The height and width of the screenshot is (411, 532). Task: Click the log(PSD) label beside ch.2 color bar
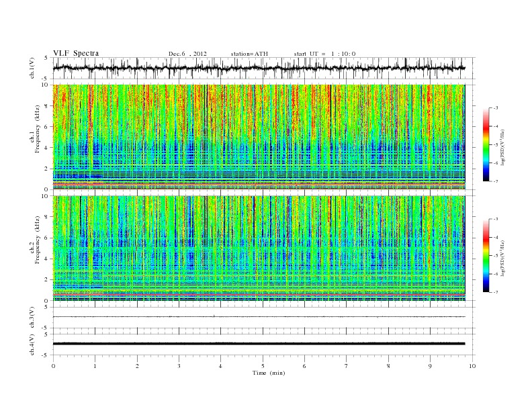tap(502, 258)
